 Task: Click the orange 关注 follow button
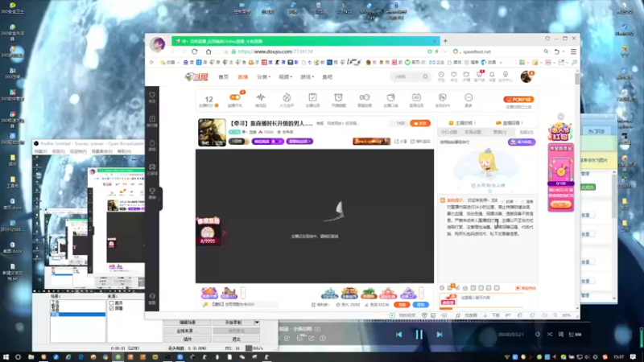[x=419, y=123]
